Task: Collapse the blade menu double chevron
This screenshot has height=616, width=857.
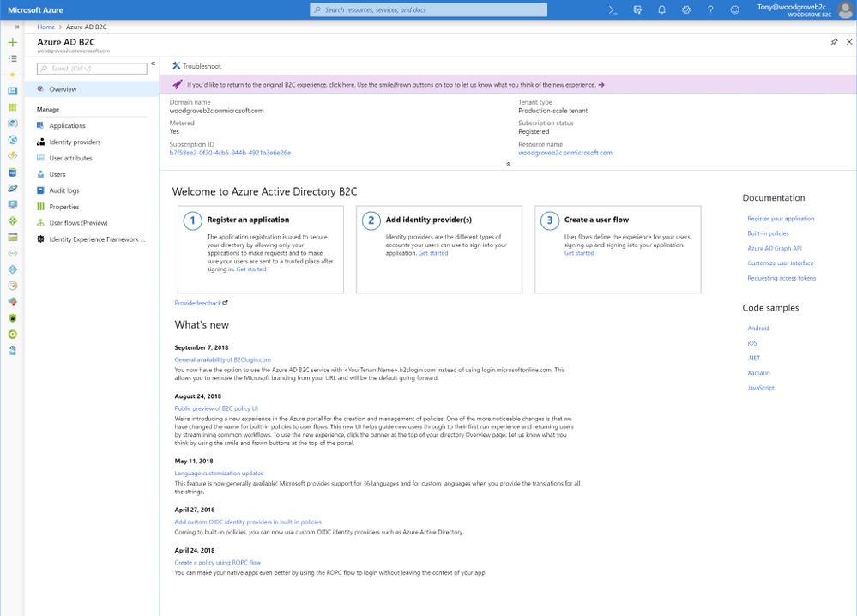Action: click(x=153, y=64)
